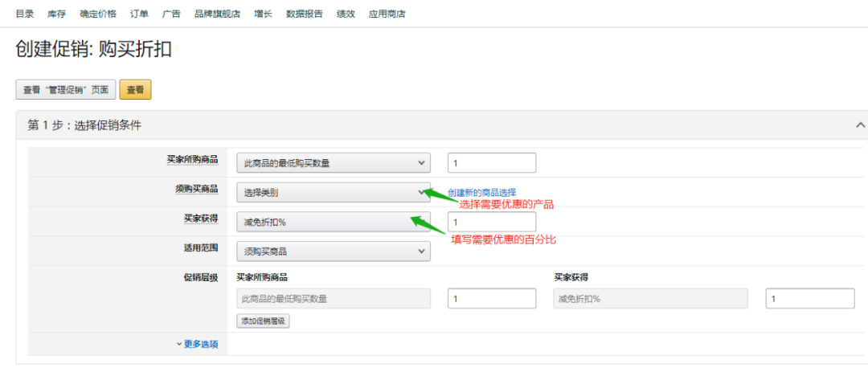Open the 应用商店 menu

click(387, 14)
